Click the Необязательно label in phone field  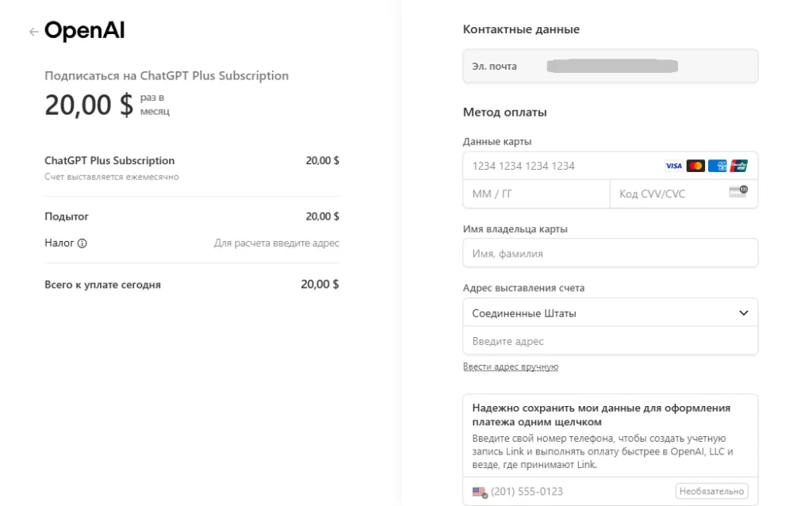point(711,491)
